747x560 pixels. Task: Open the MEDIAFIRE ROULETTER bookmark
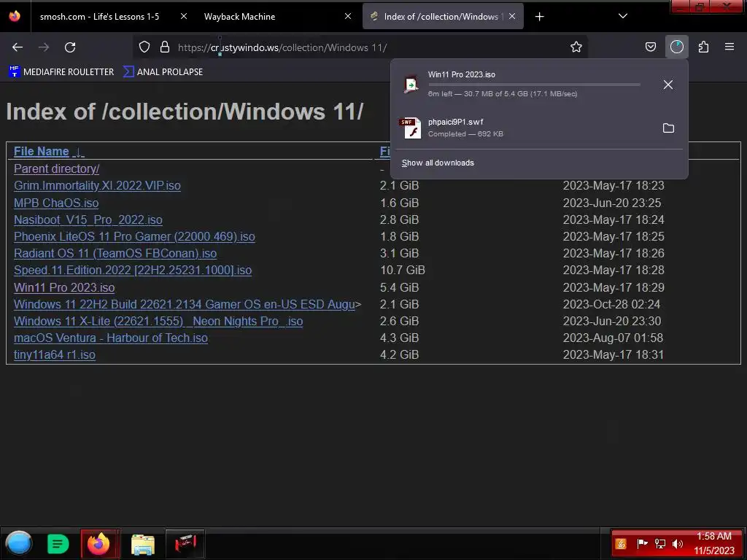[61, 72]
